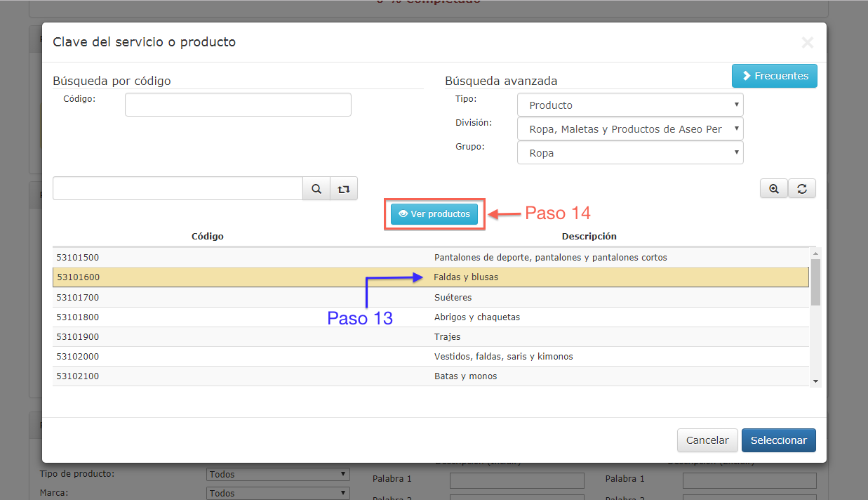The width and height of the screenshot is (868, 500).
Task: Open the Frecuentes list
Action: pyautogui.click(x=774, y=76)
